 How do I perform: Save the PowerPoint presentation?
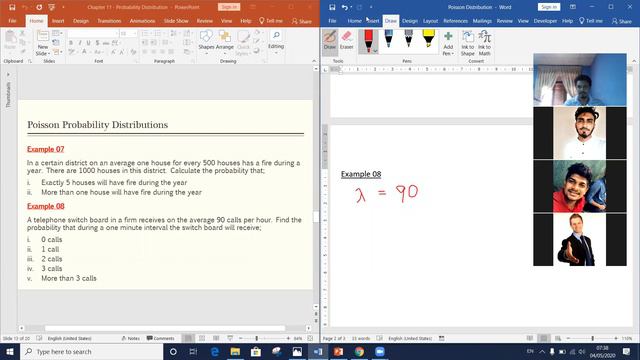(x=12, y=7)
